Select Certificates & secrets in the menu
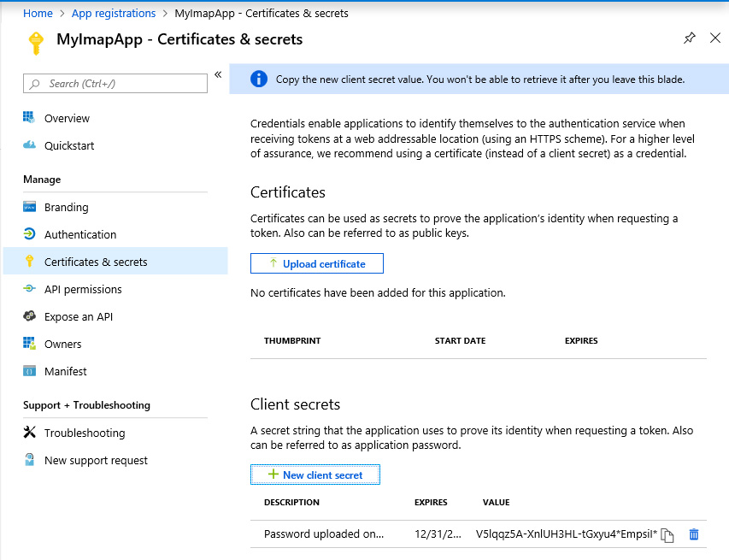Image resolution: width=729 pixels, height=560 pixels. (115, 262)
